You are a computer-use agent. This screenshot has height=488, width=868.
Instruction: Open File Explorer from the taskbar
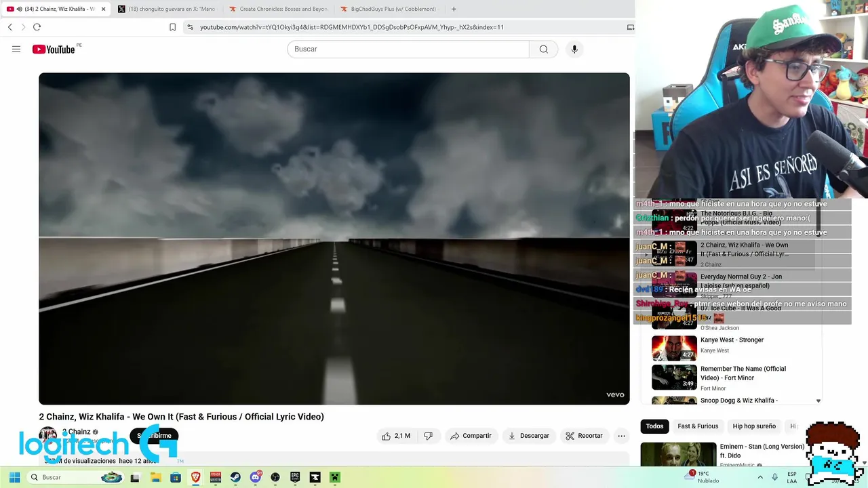pyautogui.click(x=155, y=478)
